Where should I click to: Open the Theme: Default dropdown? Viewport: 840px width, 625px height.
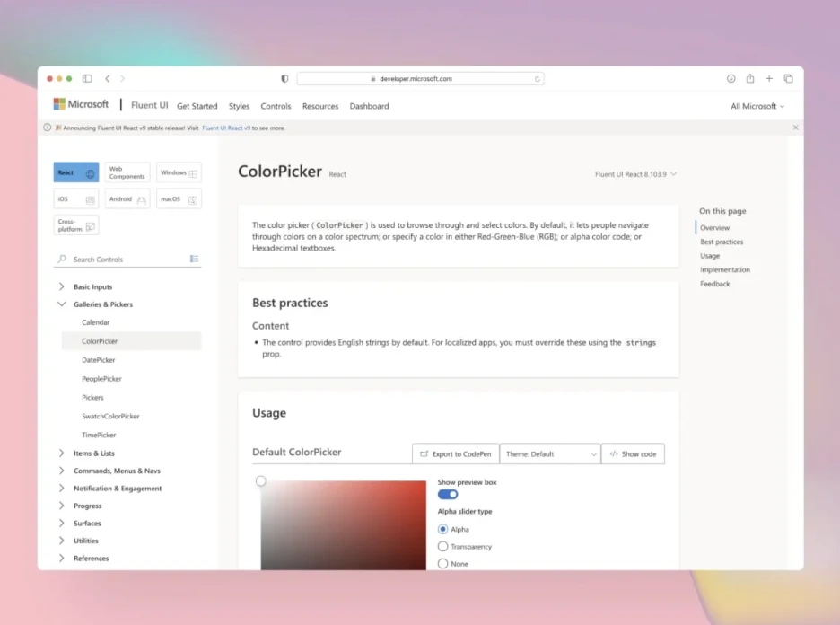coord(550,453)
